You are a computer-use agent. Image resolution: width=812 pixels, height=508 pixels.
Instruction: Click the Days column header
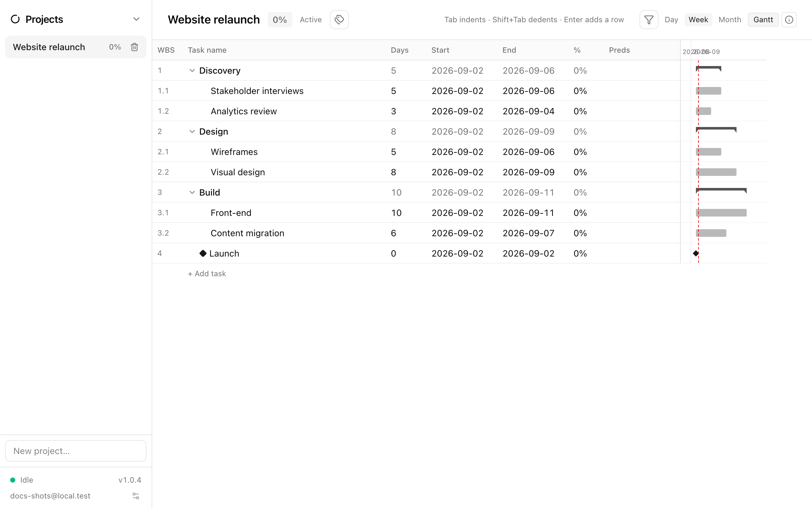(x=400, y=50)
